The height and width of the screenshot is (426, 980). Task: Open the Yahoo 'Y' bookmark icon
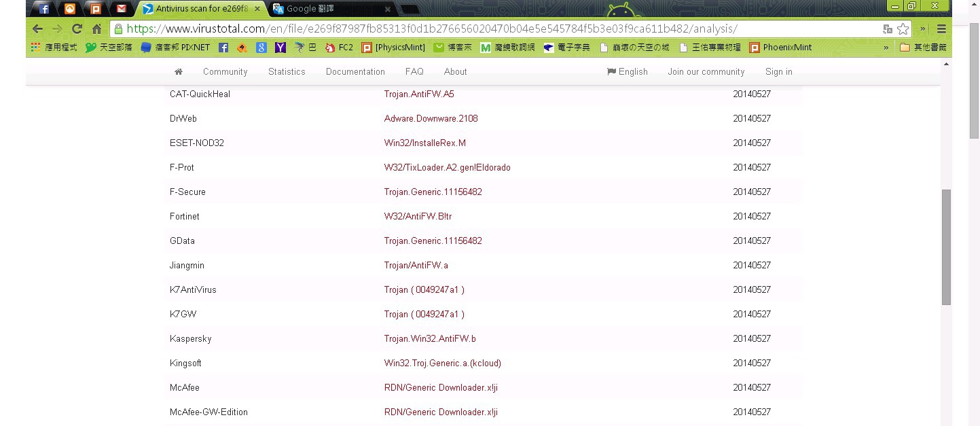(x=280, y=48)
